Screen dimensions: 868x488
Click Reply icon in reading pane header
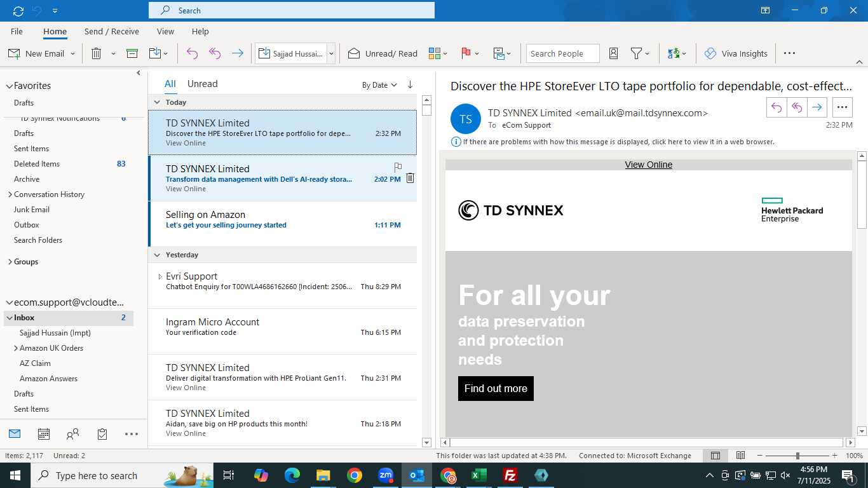coord(776,107)
